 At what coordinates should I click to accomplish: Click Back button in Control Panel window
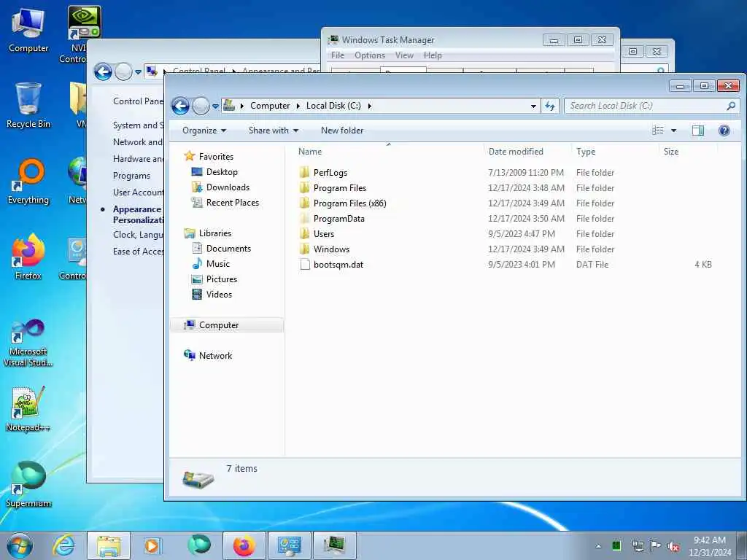point(103,72)
